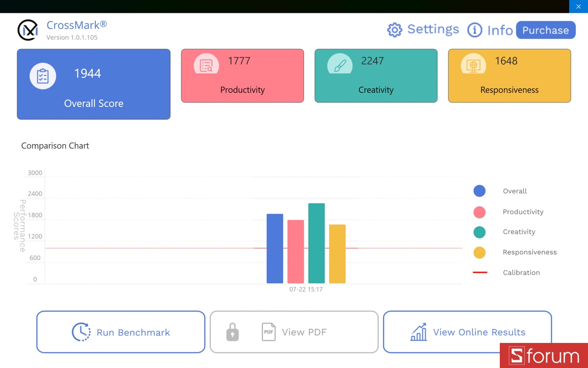Click the Performance Scores axis title
This screenshot has width=588, height=368.
[20, 226]
